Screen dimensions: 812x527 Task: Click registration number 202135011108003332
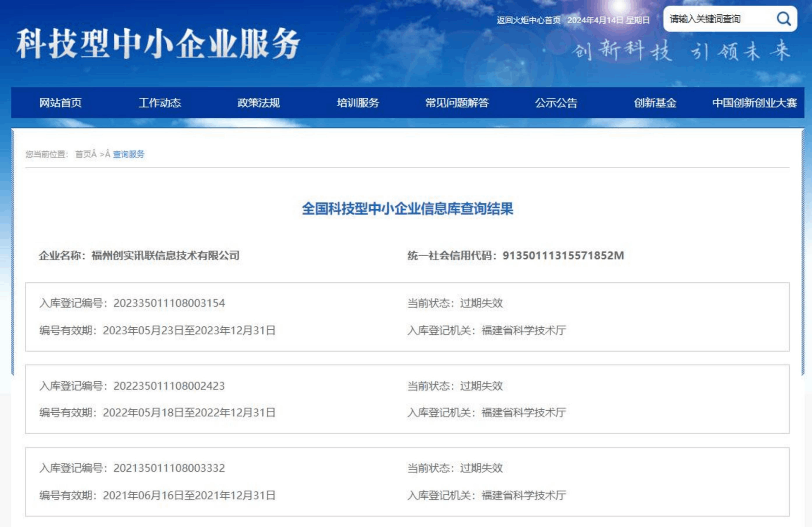(169, 468)
